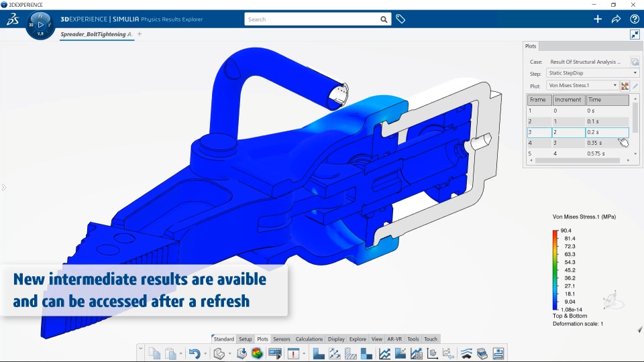Expand the Undo history dropdown arrow
644x362 pixels.
click(x=205, y=354)
